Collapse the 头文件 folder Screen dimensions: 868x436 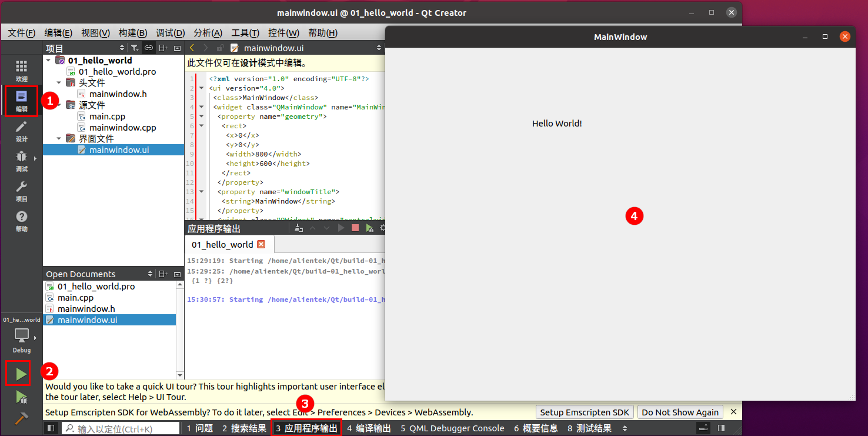coord(59,83)
